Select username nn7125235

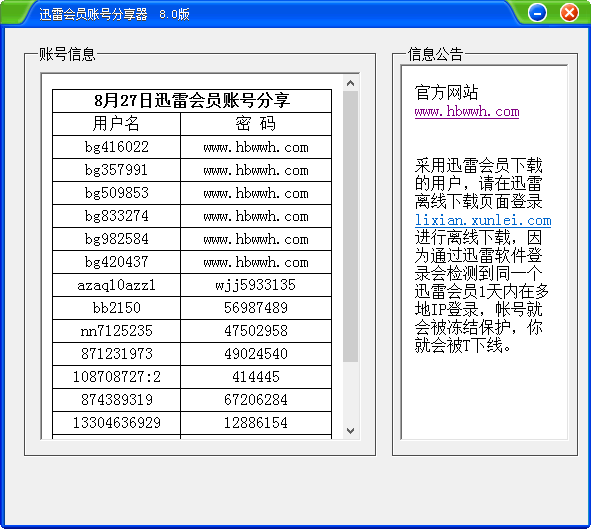(116, 331)
